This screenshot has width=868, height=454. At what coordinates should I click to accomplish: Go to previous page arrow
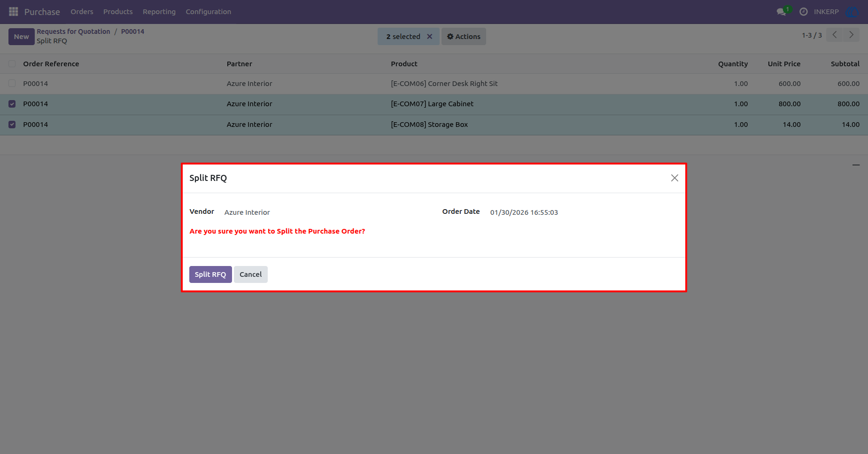[x=834, y=35]
